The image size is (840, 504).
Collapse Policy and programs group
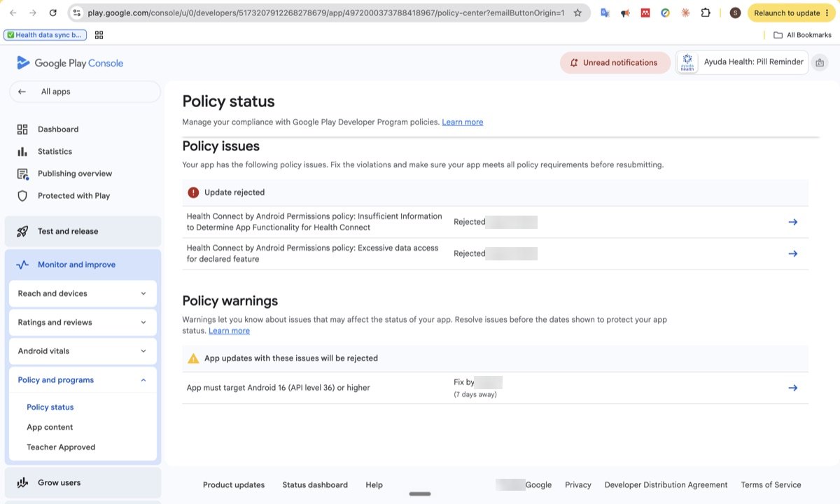coord(83,380)
